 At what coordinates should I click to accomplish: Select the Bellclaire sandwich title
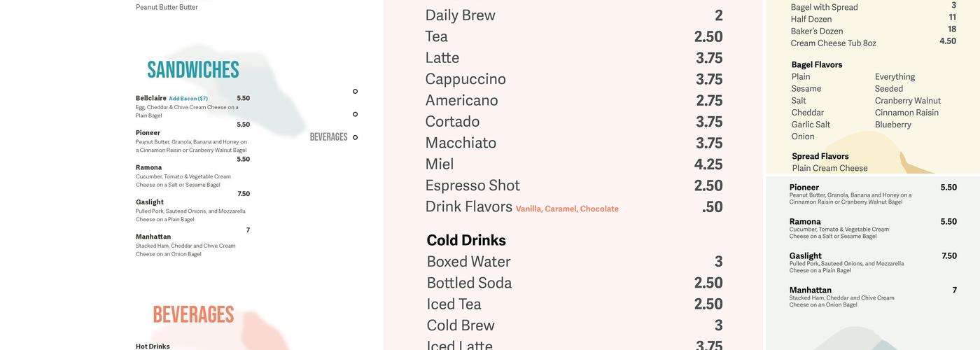pos(151,98)
